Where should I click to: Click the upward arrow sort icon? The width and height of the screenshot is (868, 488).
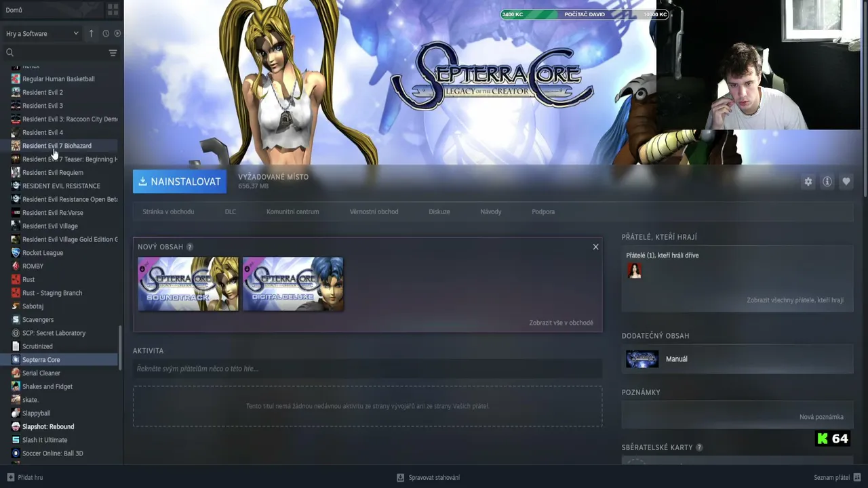click(x=92, y=33)
